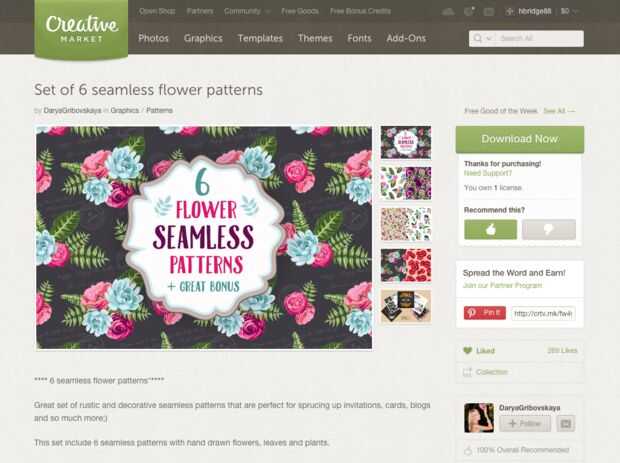This screenshot has height=463, width=620.
Task: Open the messages envelope icon
Action: (489, 12)
